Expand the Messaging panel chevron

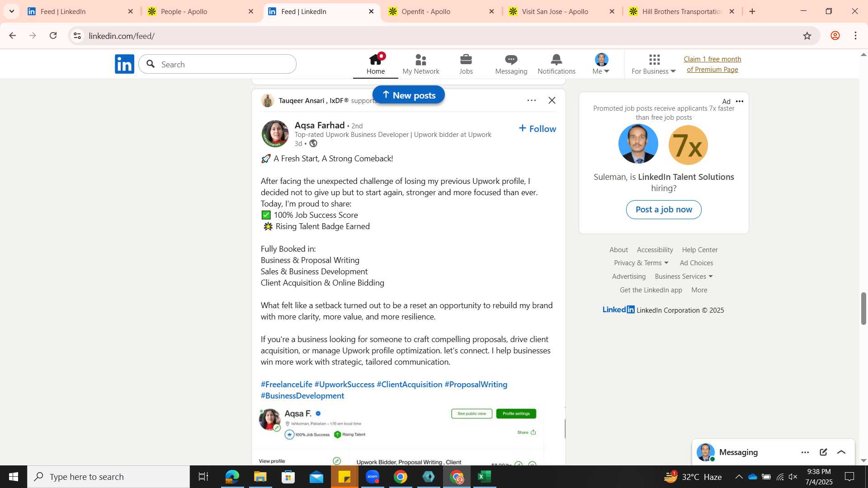coord(841,452)
